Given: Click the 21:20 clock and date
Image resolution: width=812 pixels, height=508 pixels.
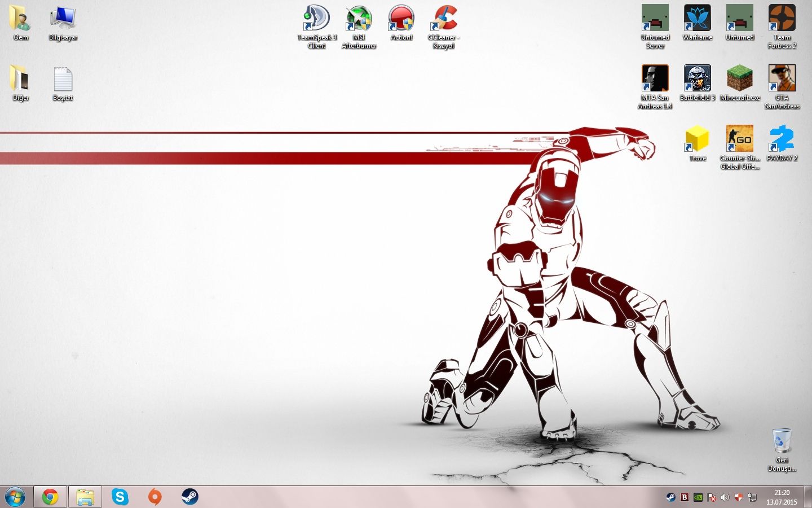Looking at the screenshot, I should [x=782, y=497].
